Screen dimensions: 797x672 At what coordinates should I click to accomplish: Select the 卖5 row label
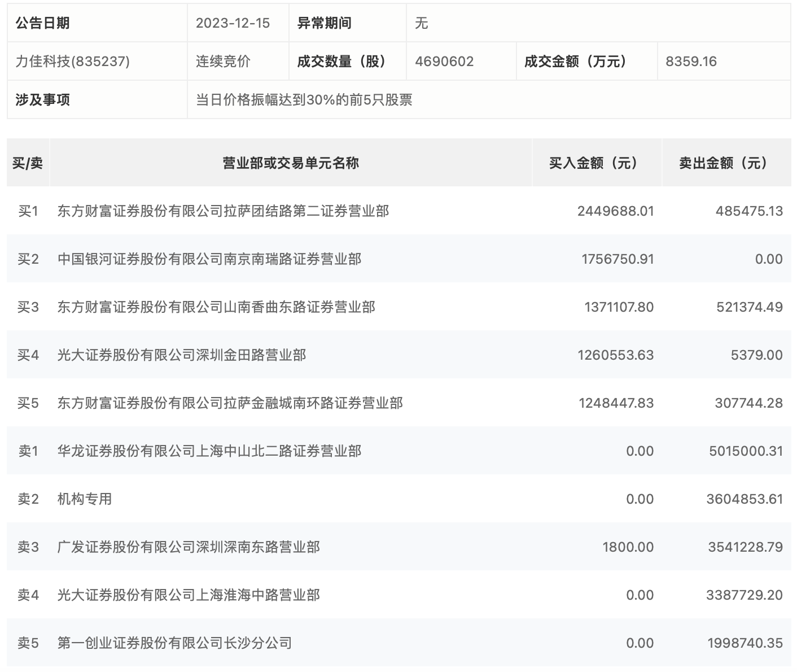pyautogui.click(x=28, y=643)
